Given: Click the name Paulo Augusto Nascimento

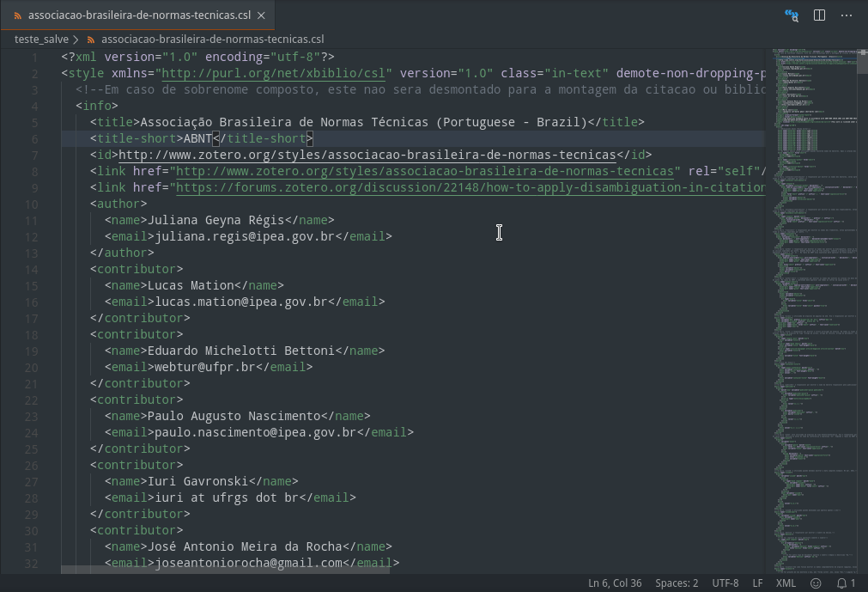Looking at the screenshot, I should 234,417.
